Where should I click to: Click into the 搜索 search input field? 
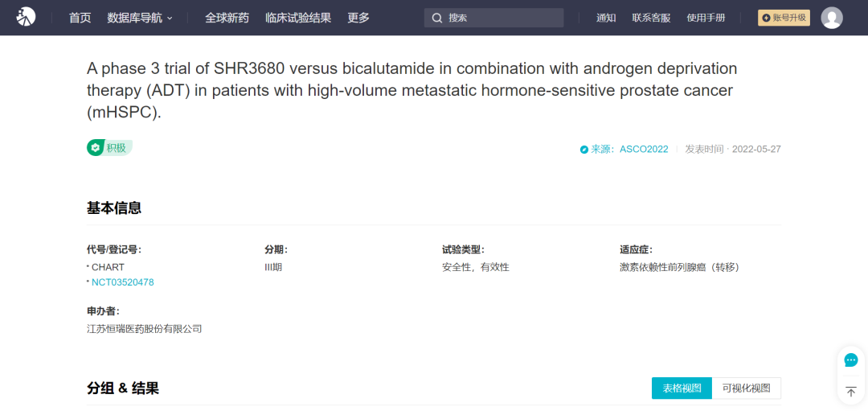click(493, 18)
